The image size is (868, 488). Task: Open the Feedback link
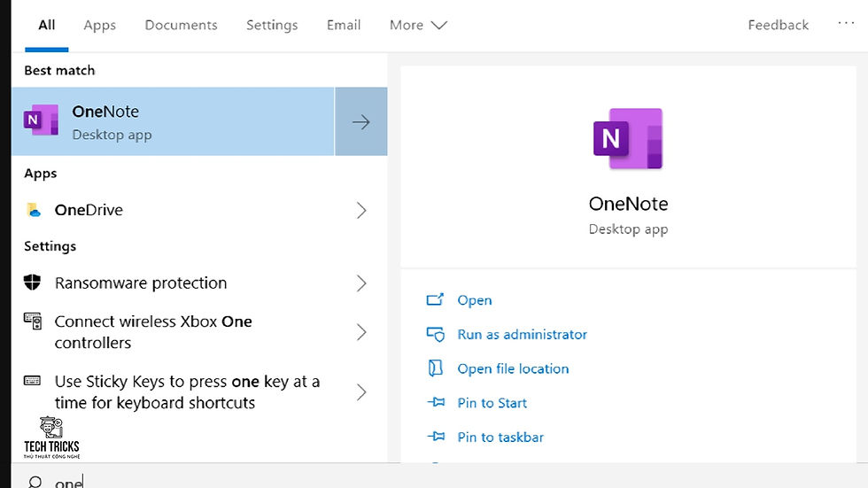(778, 25)
